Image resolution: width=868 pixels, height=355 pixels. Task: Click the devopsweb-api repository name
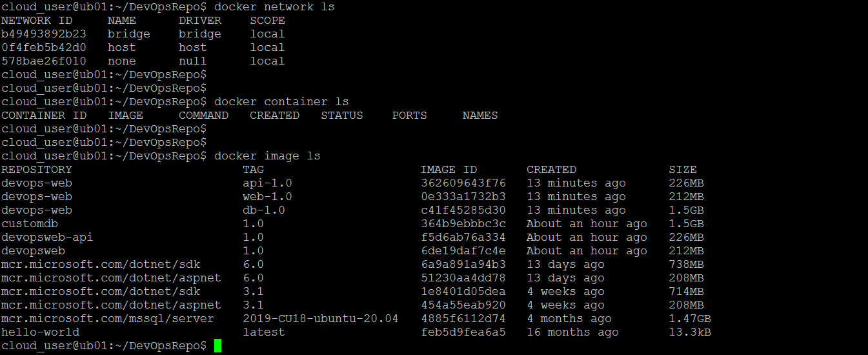click(x=47, y=238)
